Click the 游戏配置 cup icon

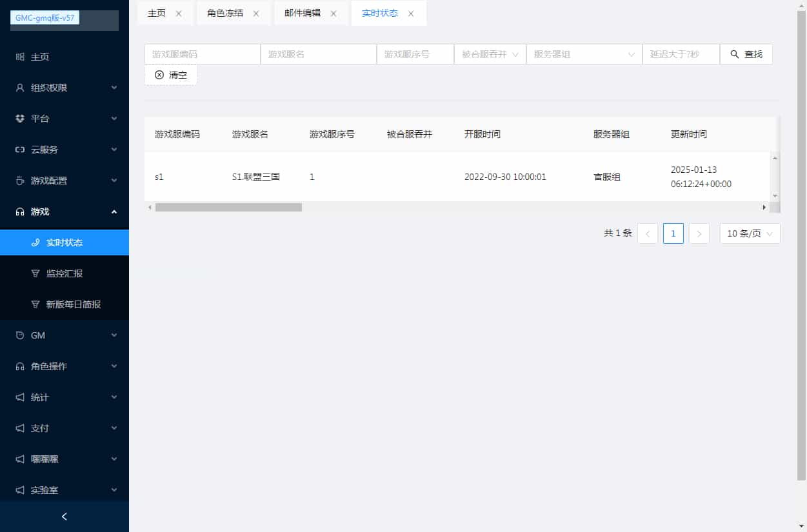(20, 181)
